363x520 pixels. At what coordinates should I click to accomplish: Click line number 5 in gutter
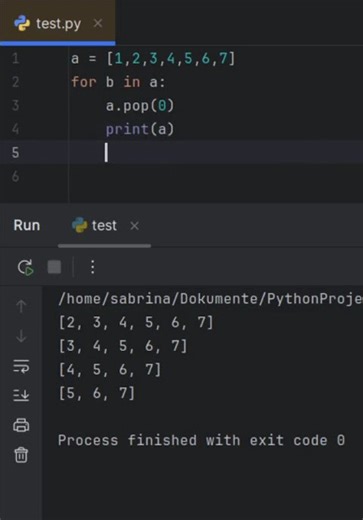(x=15, y=153)
